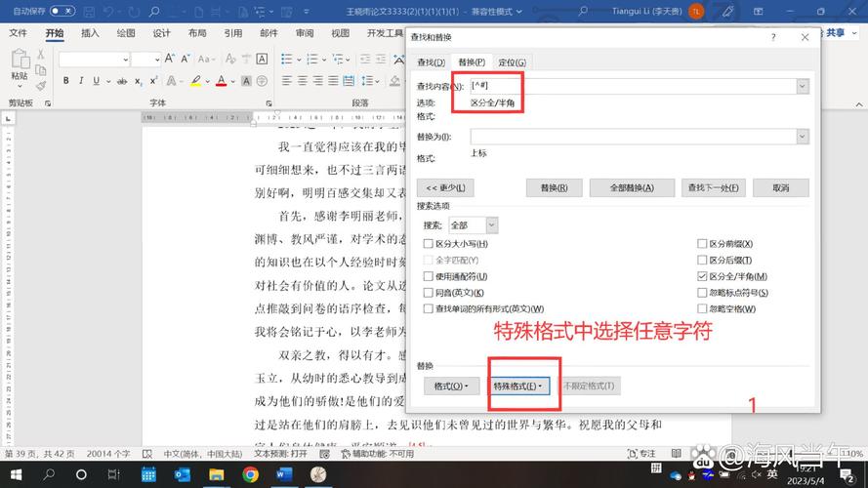Click the Bullets list icon
868x488 pixels.
pyautogui.click(x=286, y=59)
